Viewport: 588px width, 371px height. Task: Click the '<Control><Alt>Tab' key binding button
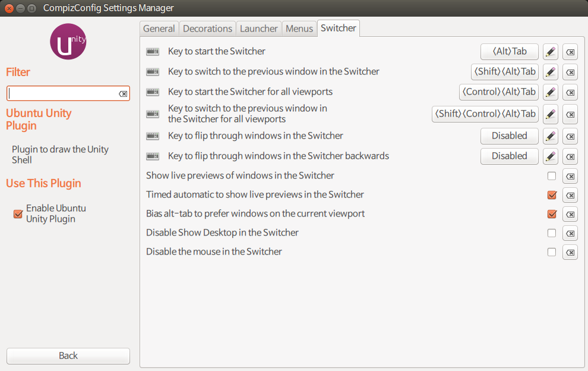(x=499, y=92)
